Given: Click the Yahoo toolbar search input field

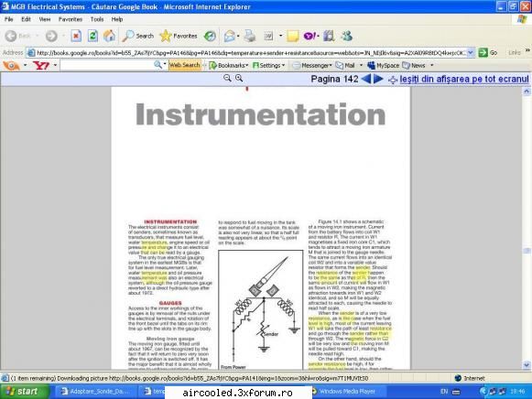Looking at the screenshot, I should pyautogui.click(x=107, y=65).
